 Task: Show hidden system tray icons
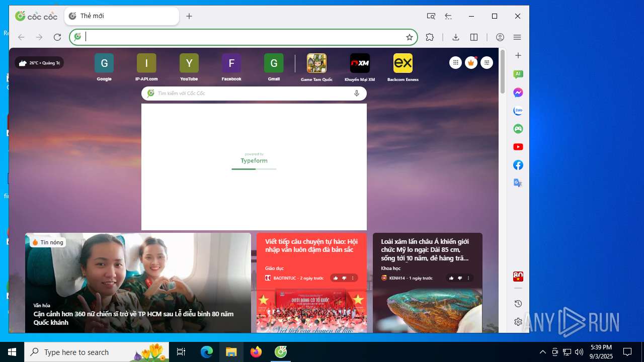pos(542,352)
